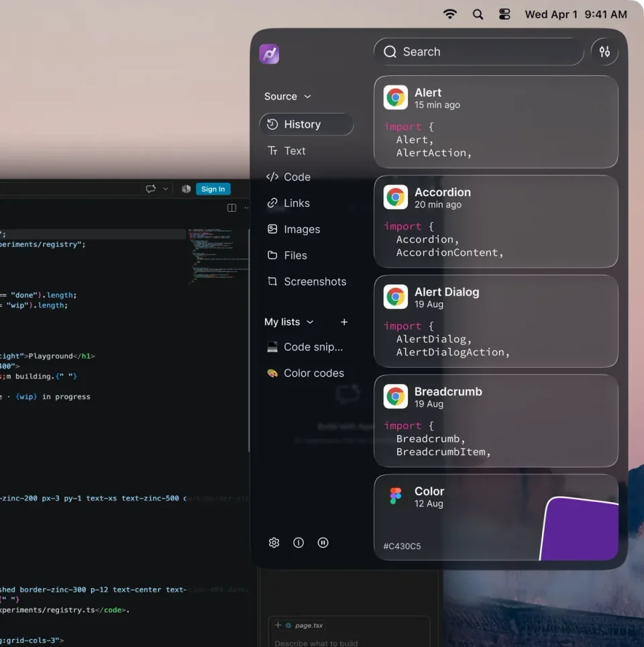This screenshot has height=647, width=644.
Task: Click the Color codes palette icon
Action: point(272,373)
